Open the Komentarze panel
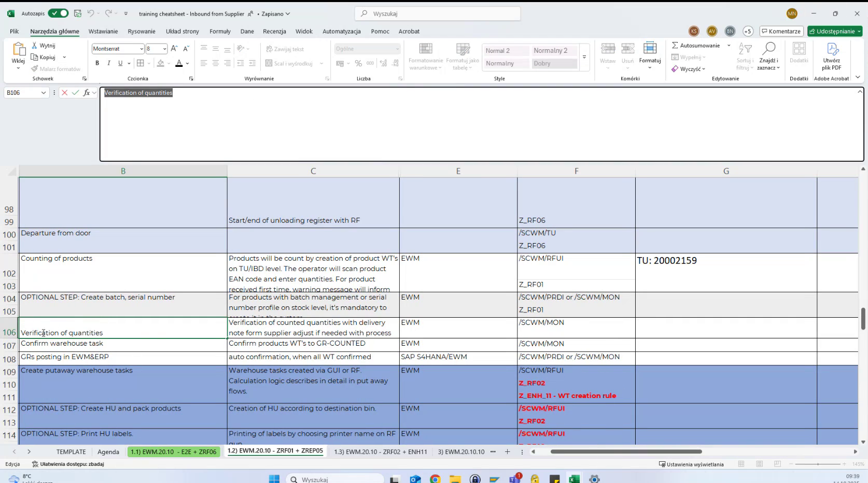This screenshot has height=483, width=868. click(x=781, y=31)
